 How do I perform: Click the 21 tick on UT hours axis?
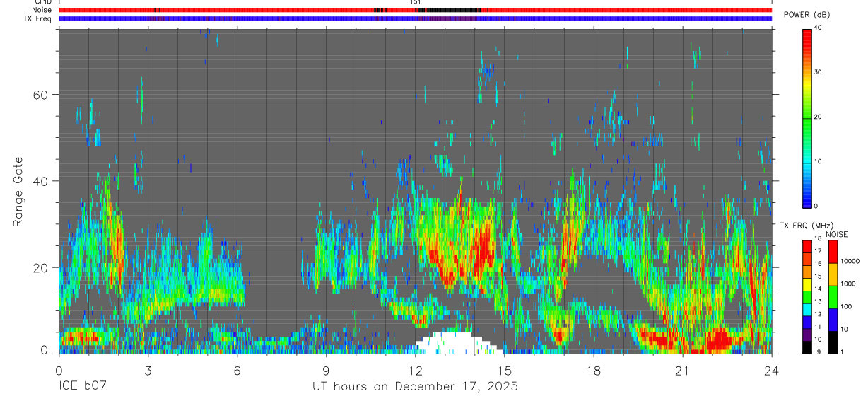[x=682, y=370]
